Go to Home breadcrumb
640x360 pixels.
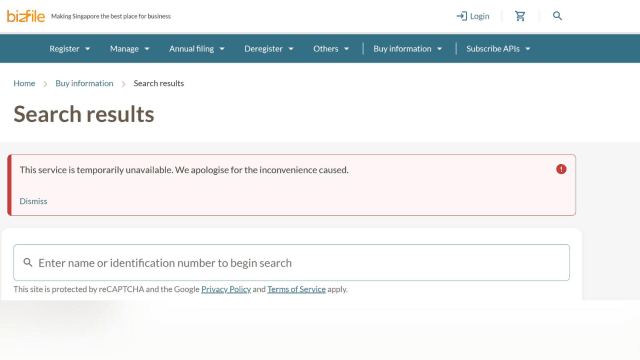pos(24,83)
